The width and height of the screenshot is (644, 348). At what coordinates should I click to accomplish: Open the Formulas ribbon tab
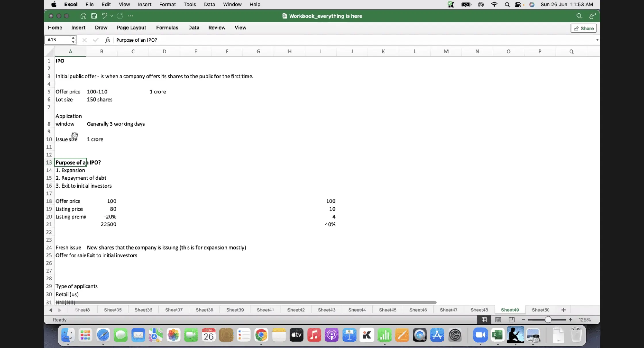[167, 28]
